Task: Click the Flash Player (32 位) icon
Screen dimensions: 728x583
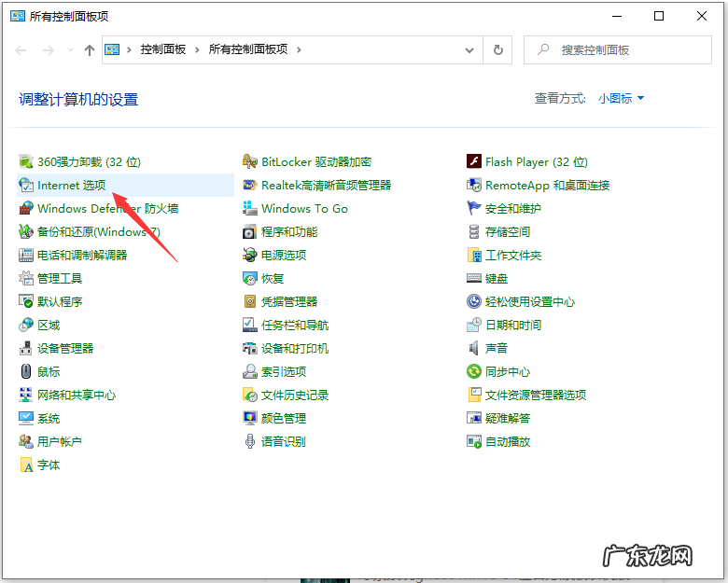Action: click(473, 161)
